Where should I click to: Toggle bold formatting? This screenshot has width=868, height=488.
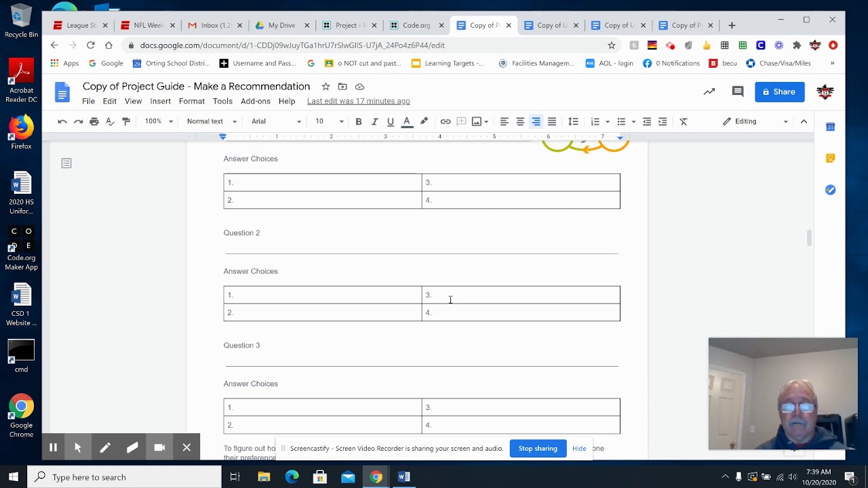(x=358, y=121)
